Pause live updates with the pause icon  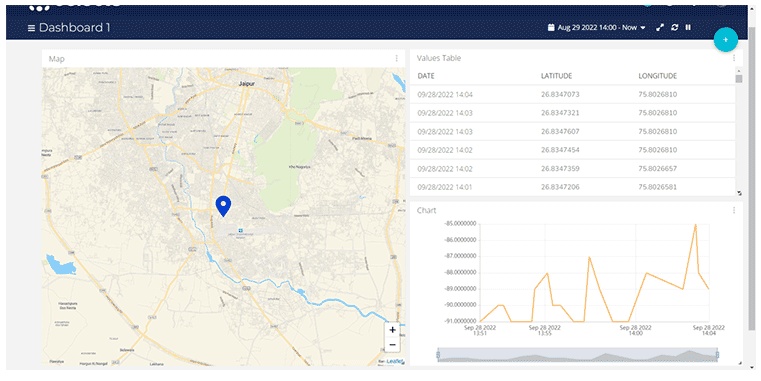tap(688, 28)
